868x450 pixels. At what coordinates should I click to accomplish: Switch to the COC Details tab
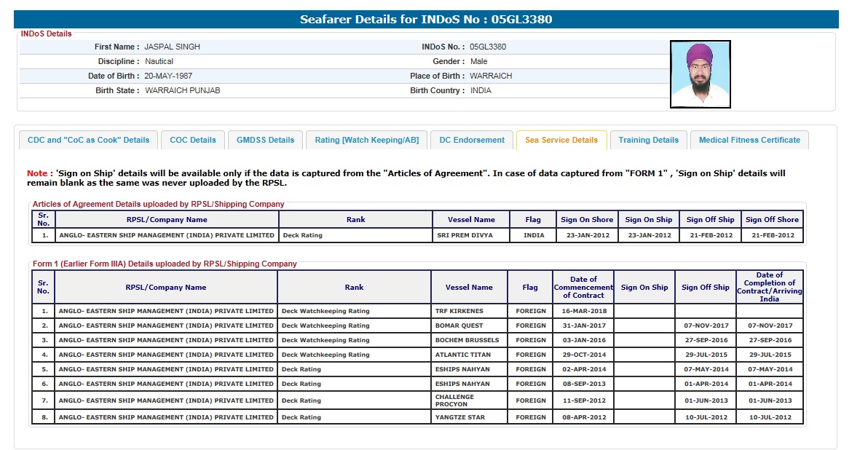pos(193,140)
